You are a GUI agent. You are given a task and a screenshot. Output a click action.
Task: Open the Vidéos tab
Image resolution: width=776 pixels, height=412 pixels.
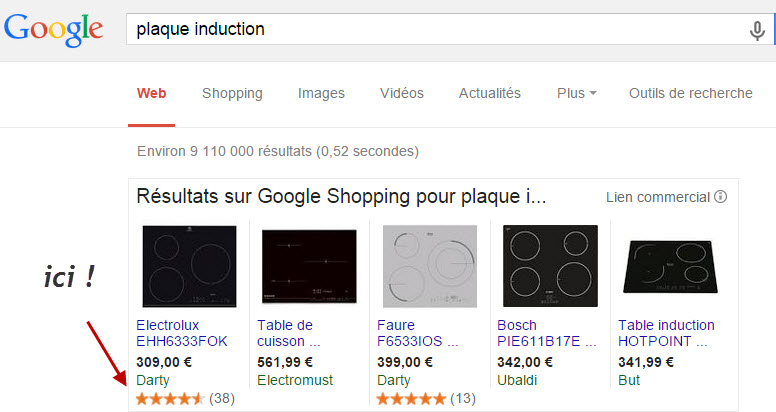(x=402, y=93)
